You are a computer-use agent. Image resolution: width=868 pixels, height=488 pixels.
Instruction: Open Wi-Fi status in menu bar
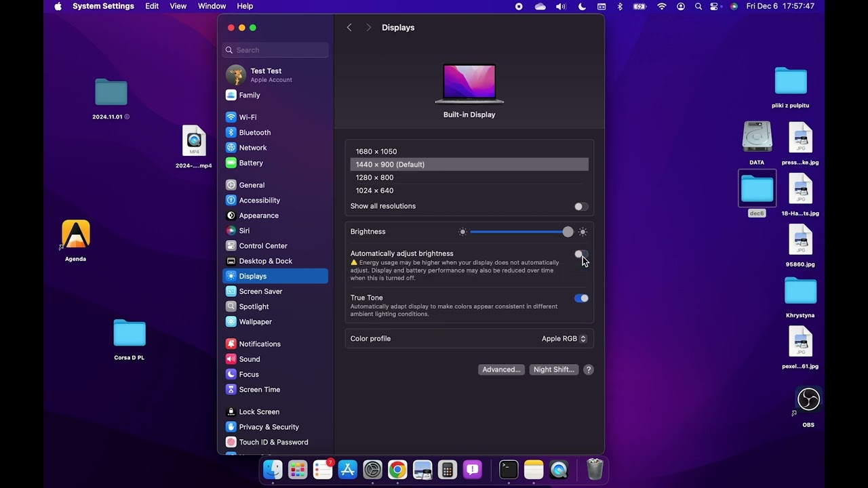click(x=662, y=6)
